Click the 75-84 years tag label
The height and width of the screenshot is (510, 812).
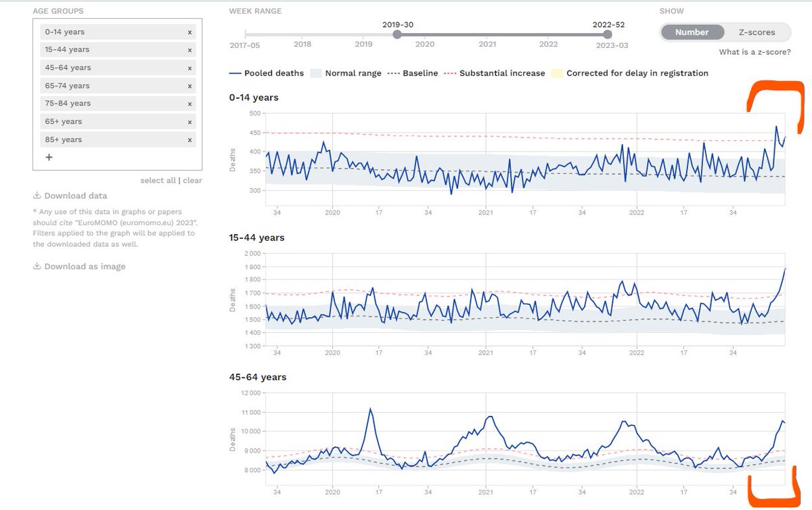[x=68, y=103]
